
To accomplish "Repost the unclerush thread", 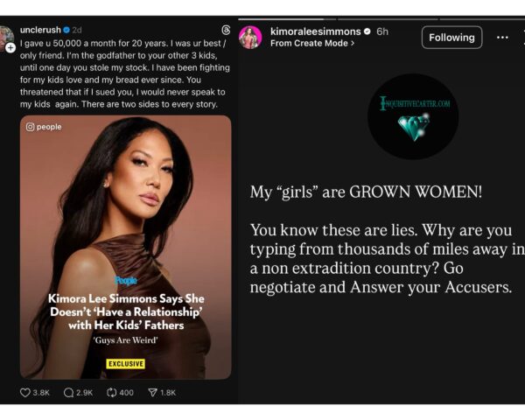I will tap(111, 393).
